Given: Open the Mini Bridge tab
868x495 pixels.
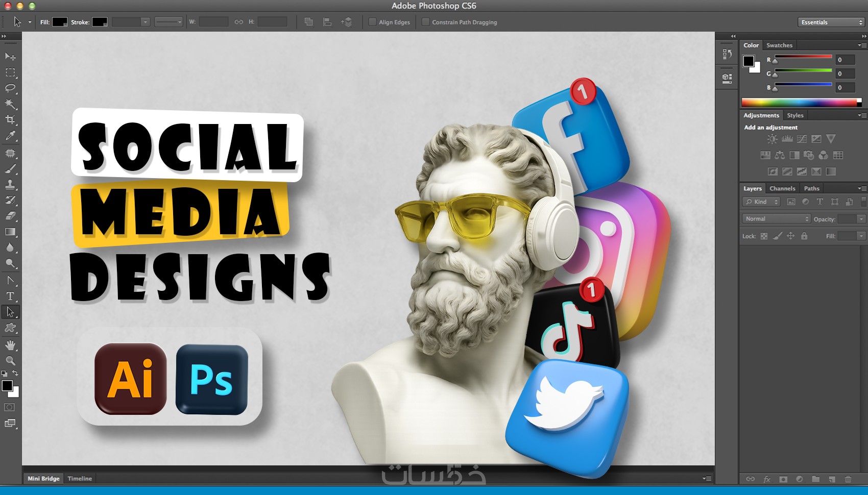Looking at the screenshot, I should [x=43, y=479].
